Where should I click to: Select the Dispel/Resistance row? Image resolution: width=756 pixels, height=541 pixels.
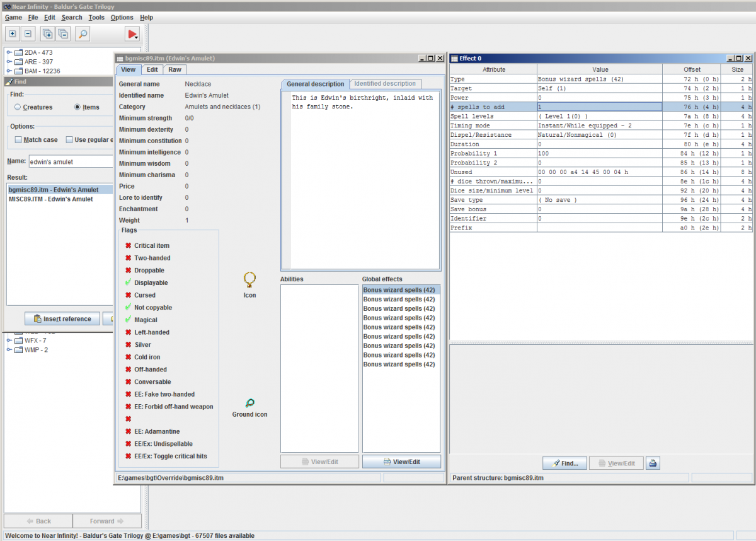click(x=601, y=135)
